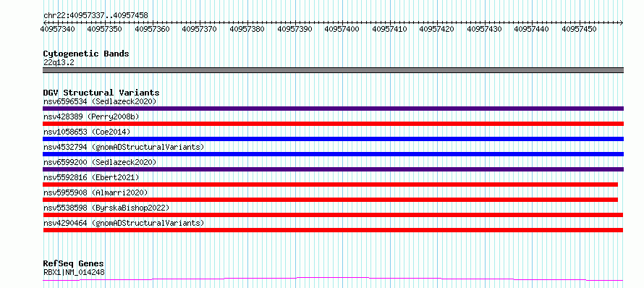Click the magenta RBX1 gene line
Image resolution: width=644 pixels, height=288 pixels.
(333, 279)
